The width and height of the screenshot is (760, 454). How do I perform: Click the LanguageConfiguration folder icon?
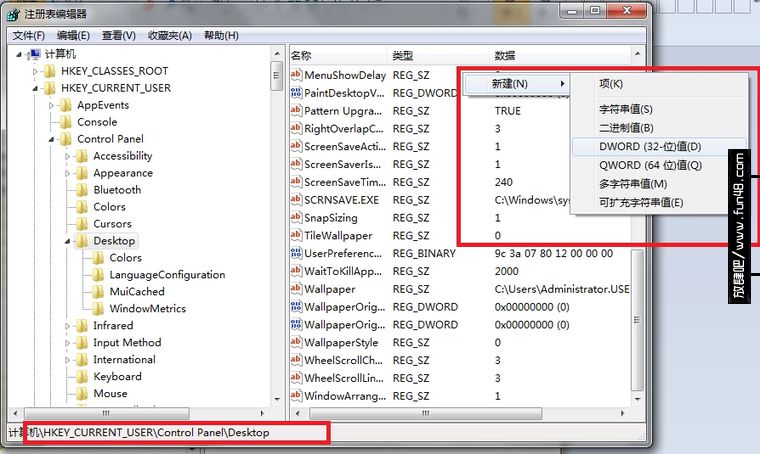[x=98, y=275]
